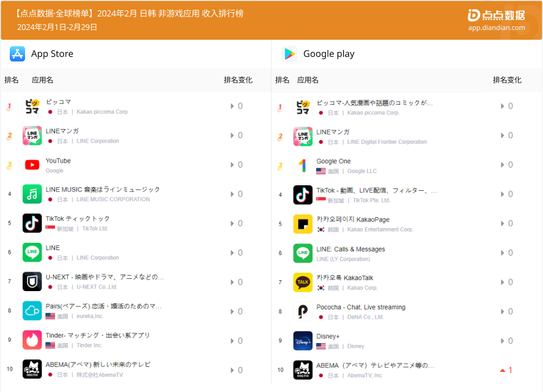Click DeNA Co., Ltd. publisher text
Screen dimensions: 543x392
pyautogui.click(x=365, y=317)
